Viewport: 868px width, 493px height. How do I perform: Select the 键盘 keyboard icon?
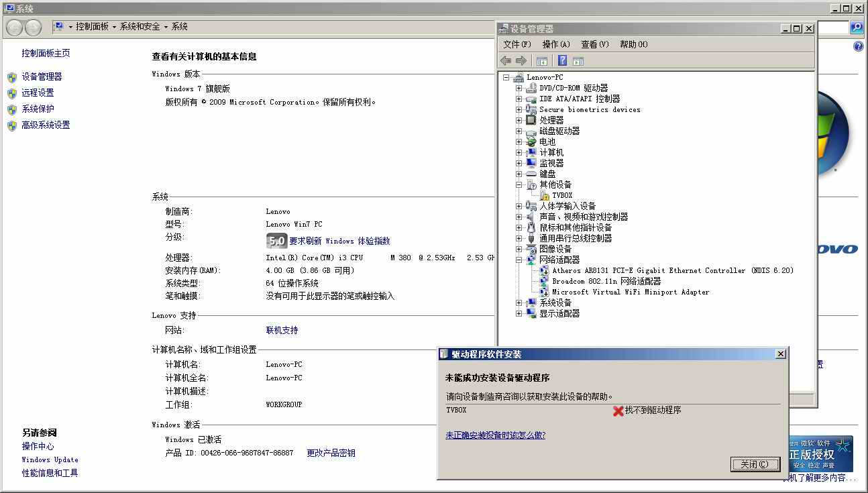531,174
